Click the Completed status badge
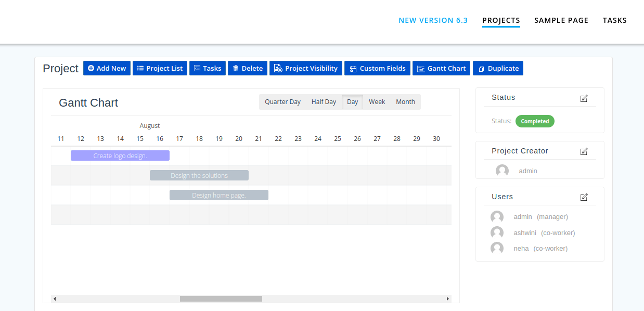This screenshot has height=311, width=644. pyautogui.click(x=535, y=121)
